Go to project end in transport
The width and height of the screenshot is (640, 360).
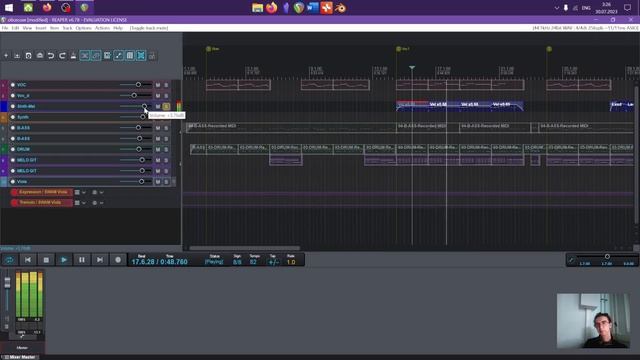click(x=100, y=260)
